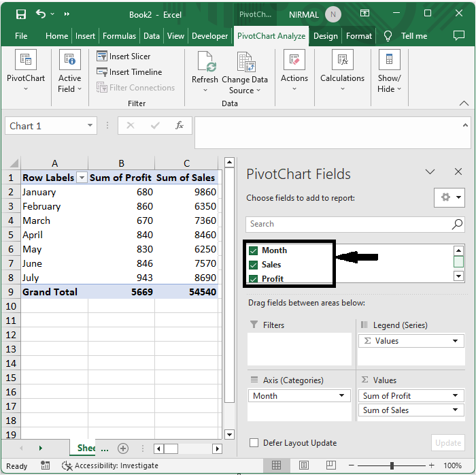Screen dimensions: 476x475
Task: Open the Calculations ribbon group
Action: pyautogui.click(x=343, y=71)
